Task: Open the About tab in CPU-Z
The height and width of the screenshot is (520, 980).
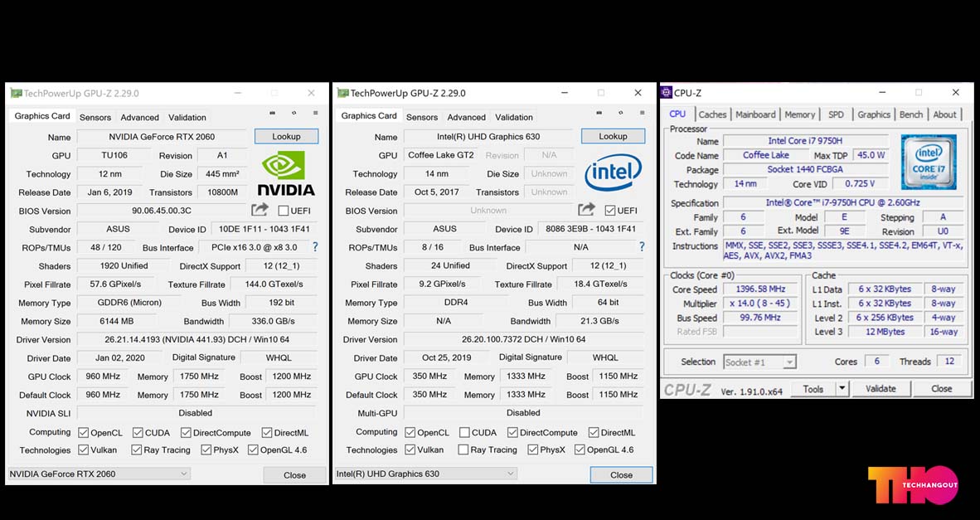Action: click(944, 114)
